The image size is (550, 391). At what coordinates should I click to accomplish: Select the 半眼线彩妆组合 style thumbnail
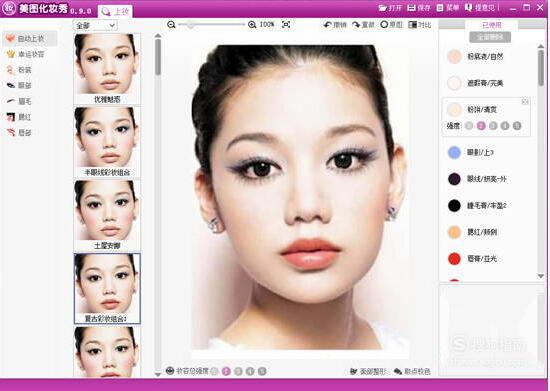pyautogui.click(x=107, y=142)
